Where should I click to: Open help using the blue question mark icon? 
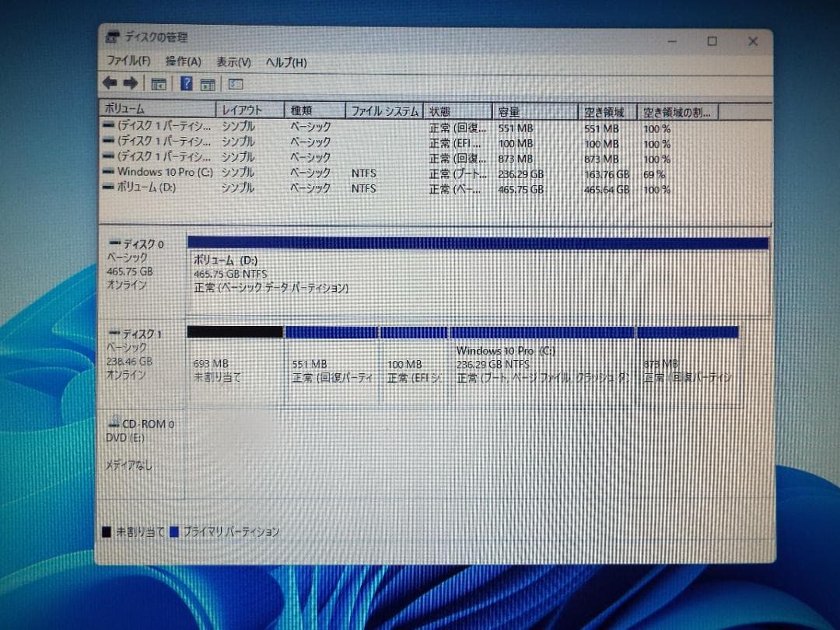click(186, 82)
